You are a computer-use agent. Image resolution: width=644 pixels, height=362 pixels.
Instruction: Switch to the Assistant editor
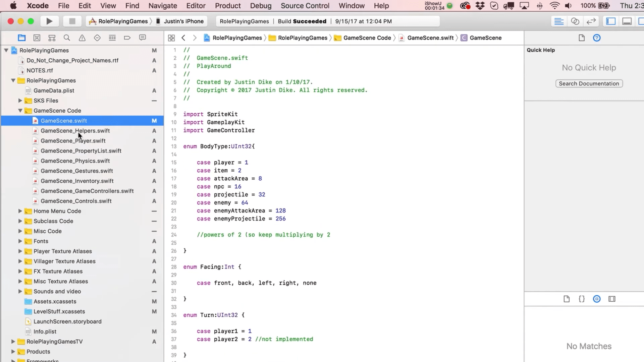tap(576, 21)
